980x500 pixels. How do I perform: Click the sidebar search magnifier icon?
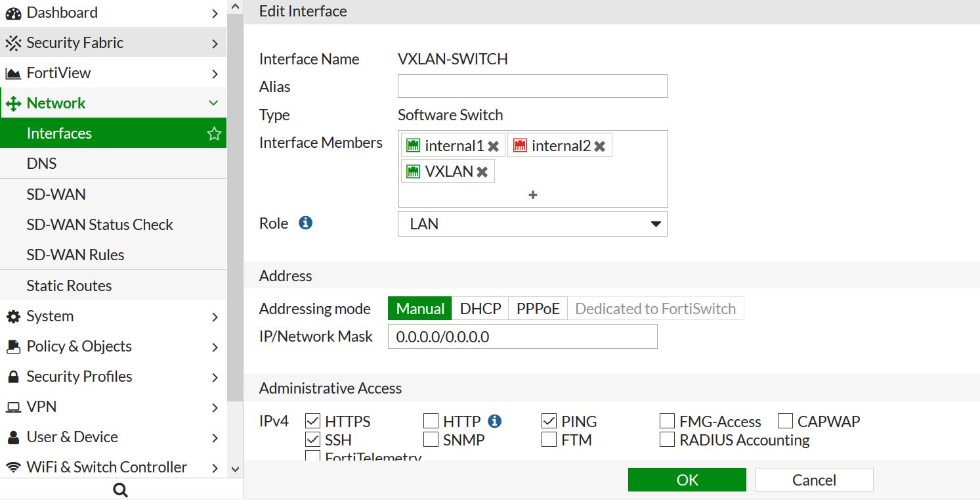point(121,490)
